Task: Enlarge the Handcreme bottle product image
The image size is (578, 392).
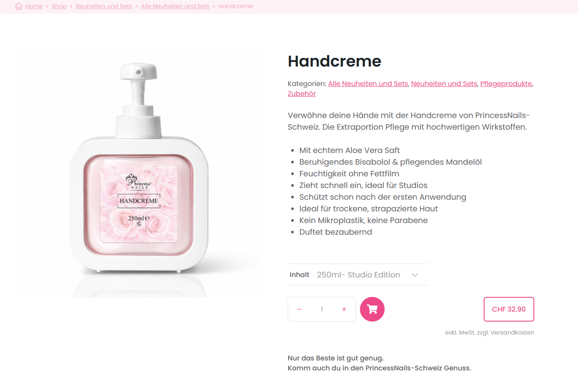Action: click(x=138, y=175)
